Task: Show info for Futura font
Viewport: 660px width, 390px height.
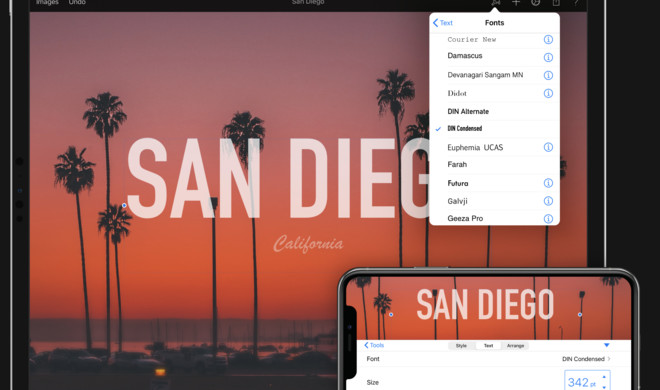Action: (x=548, y=183)
